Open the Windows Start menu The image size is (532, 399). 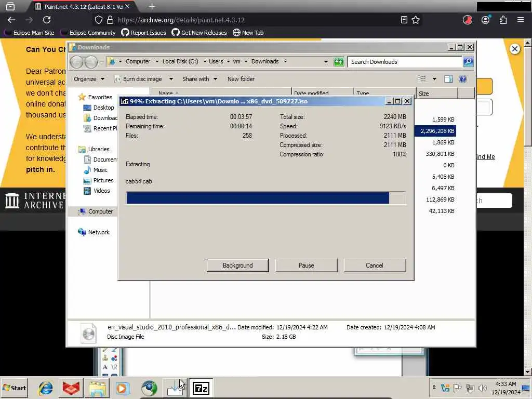point(14,388)
